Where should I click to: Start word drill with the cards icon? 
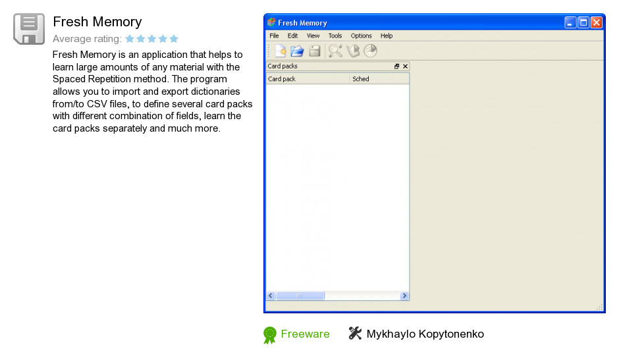(x=354, y=51)
